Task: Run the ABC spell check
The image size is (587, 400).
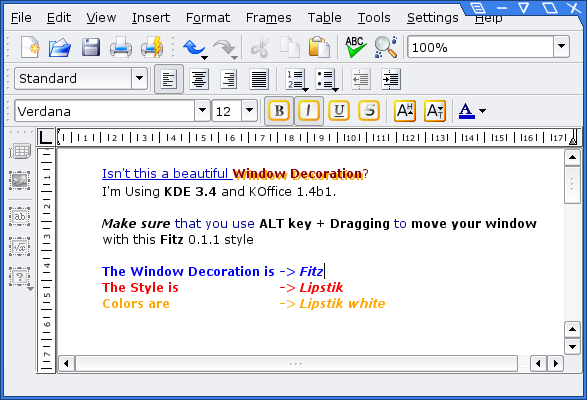Action: tap(355, 47)
